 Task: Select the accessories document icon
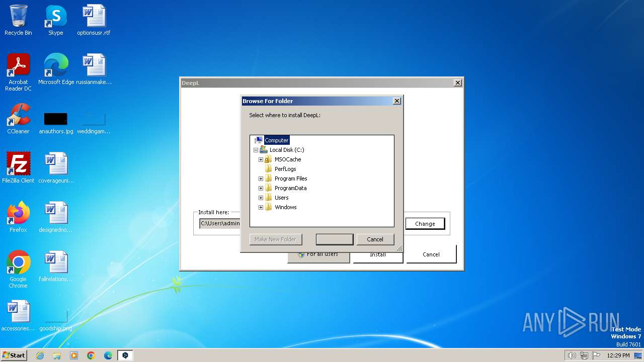tap(18, 316)
